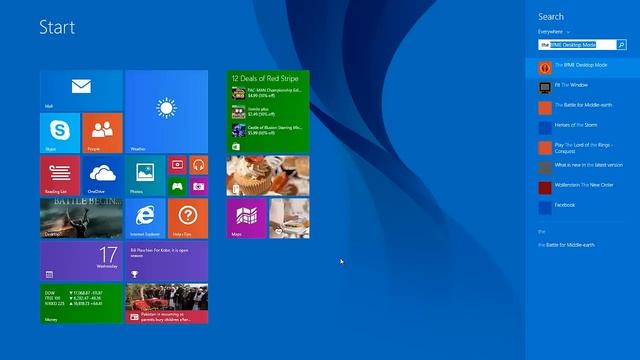Screen dimensions: 640x360
Task: Expand the Everywhere search scope dropdown
Action: (x=554, y=31)
